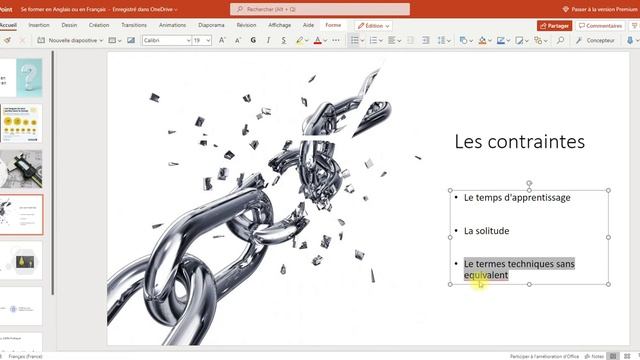Open the Insertion tab
Image resolution: width=640 pixels, height=360 pixels.
click(x=39, y=25)
